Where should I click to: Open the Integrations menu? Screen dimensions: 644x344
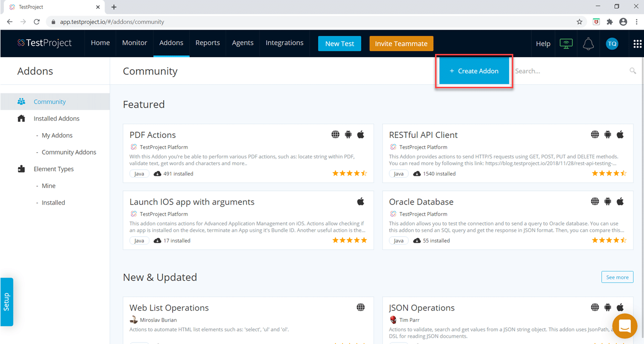pyautogui.click(x=284, y=43)
